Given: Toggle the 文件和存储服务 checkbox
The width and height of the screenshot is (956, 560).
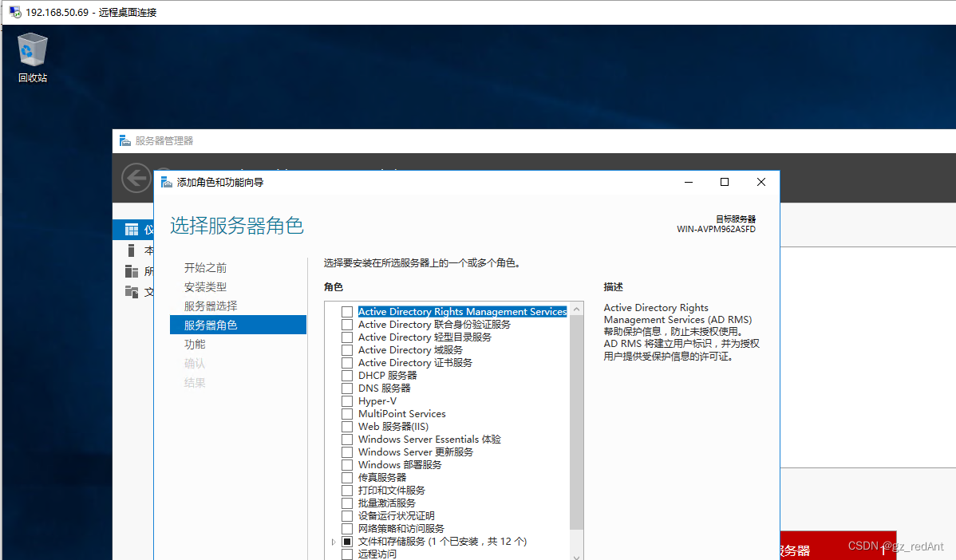Looking at the screenshot, I should (x=347, y=542).
